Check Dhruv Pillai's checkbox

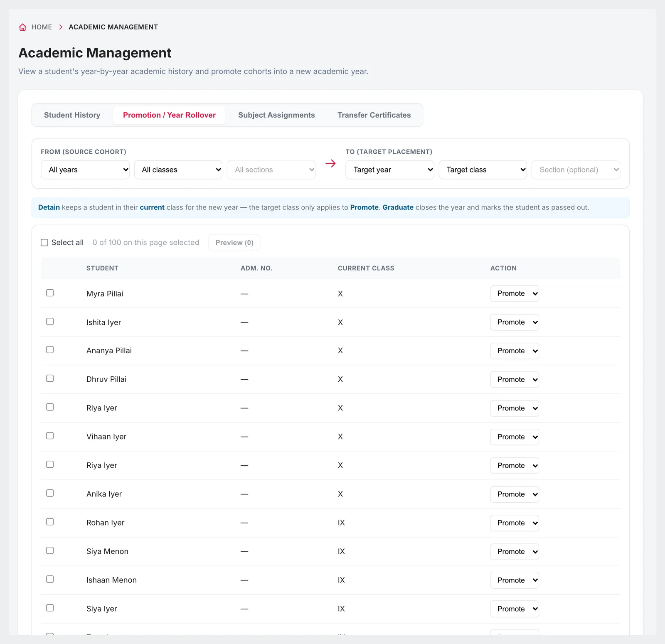coord(50,379)
